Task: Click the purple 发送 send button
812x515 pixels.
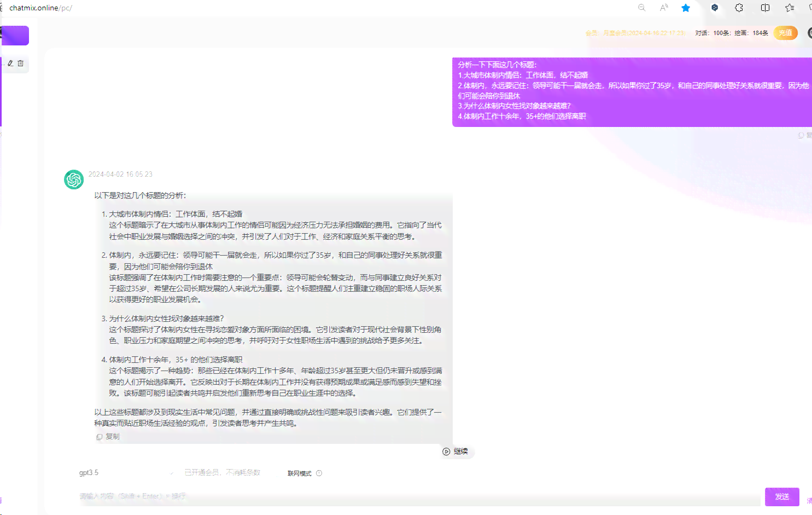Action: pyautogui.click(x=782, y=496)
